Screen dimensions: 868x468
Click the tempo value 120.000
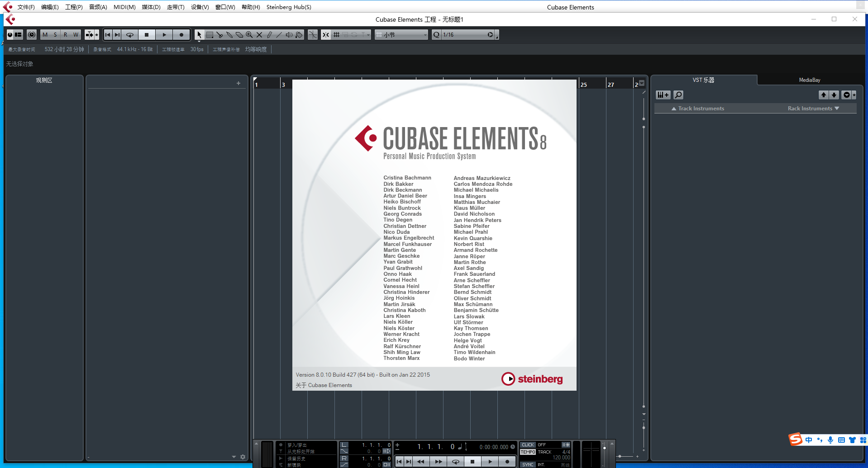point(561,458)
